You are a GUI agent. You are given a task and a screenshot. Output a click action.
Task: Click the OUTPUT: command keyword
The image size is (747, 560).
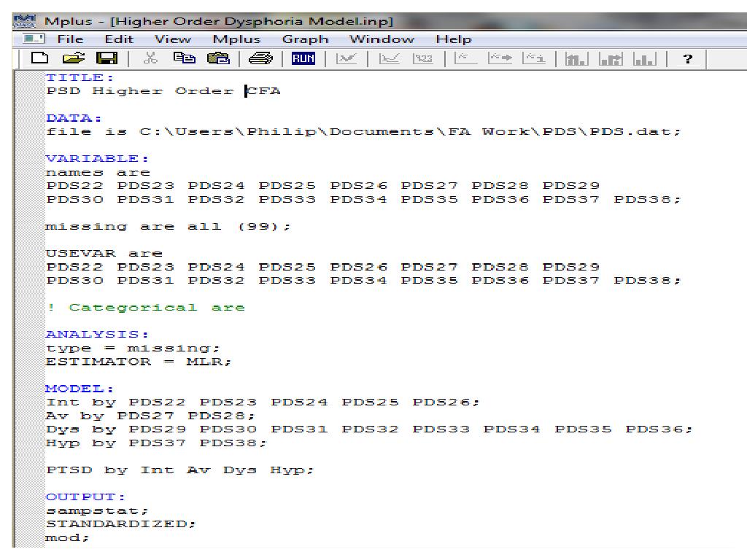[86, 497]
